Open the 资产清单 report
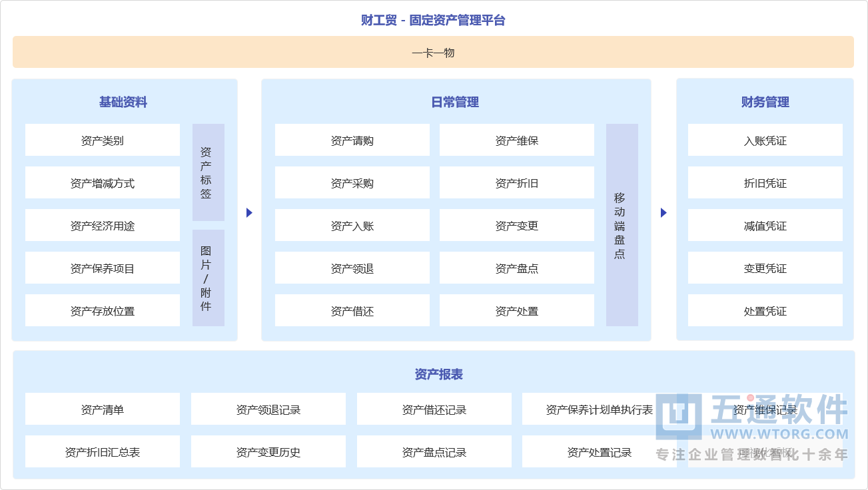 tap(103, 409)
